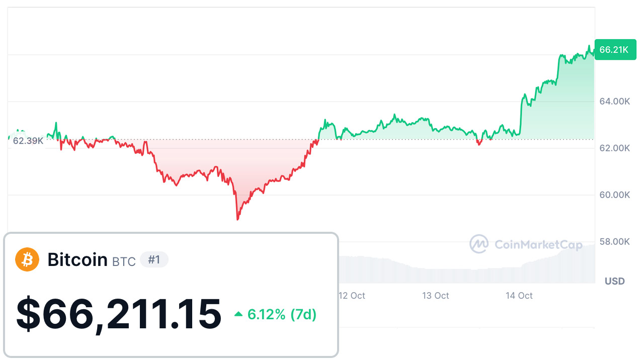Click the 58.00K price axis label
644x362 pixels.
click(613, 242)
